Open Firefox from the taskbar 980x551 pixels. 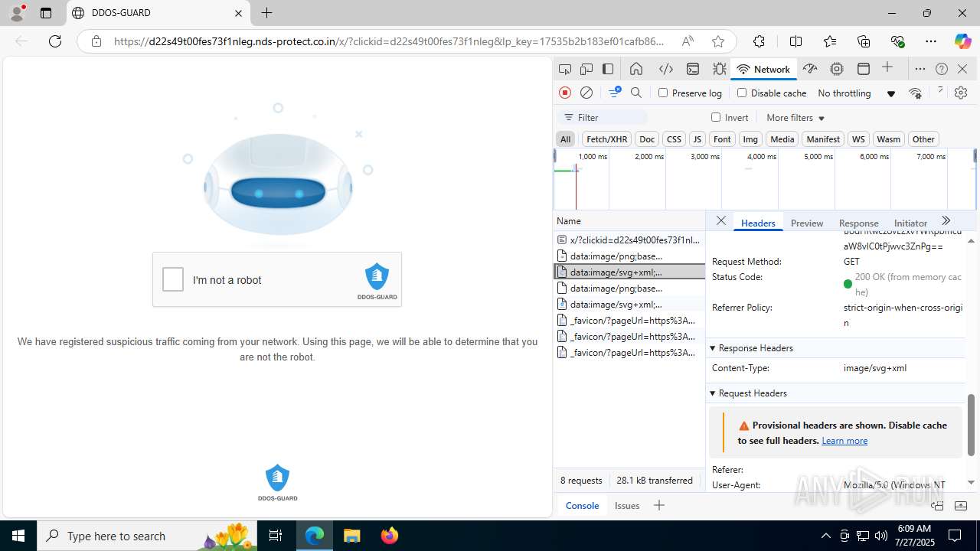coord(390,536)
